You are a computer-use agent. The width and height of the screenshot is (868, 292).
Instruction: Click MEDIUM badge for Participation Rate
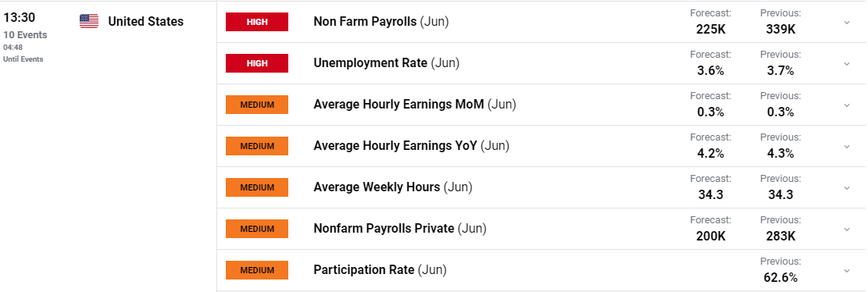point(257,270)
